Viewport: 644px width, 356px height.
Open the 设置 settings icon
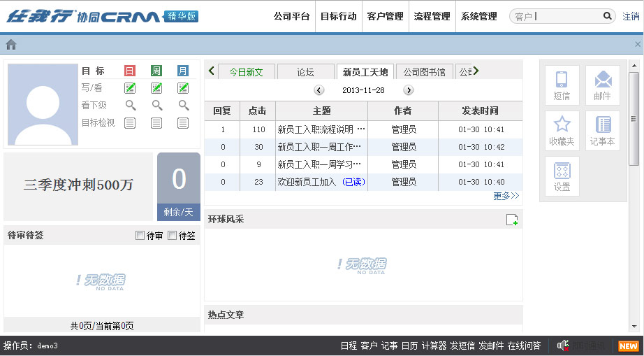click(x=562, y=176)
